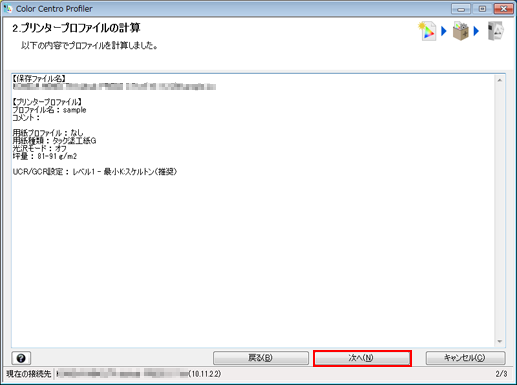Click the UCR/GCR設定 line in the summary
Viewport: 517px width, 385px height.
tap(95, 172)
